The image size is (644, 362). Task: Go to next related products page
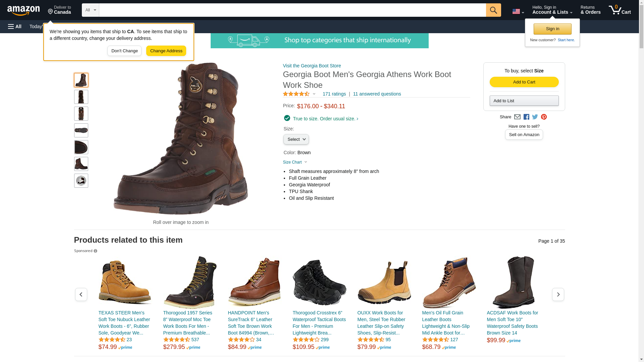(x=558, y=295)
